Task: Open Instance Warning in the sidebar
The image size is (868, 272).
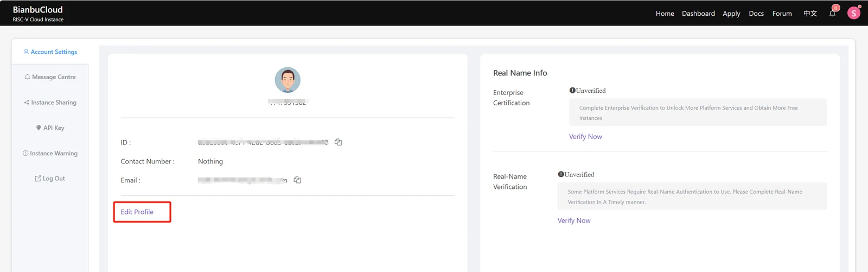Action: coord(50,154)
